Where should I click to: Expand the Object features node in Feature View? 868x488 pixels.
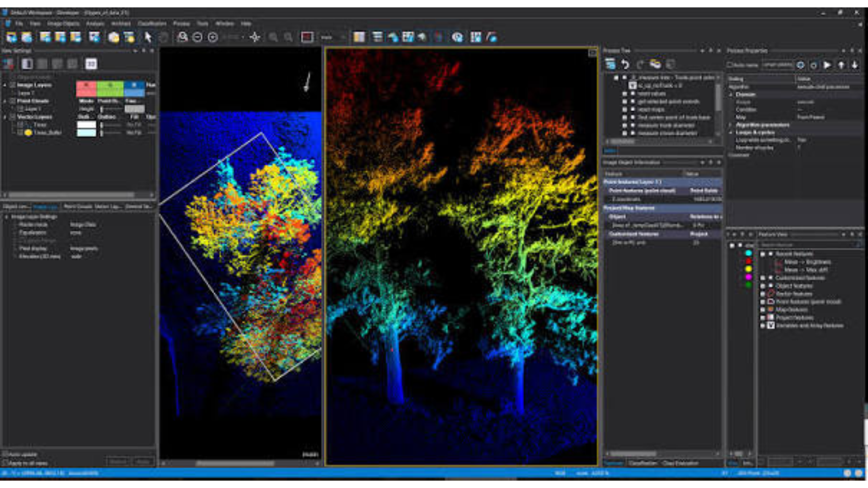point(763,286)
